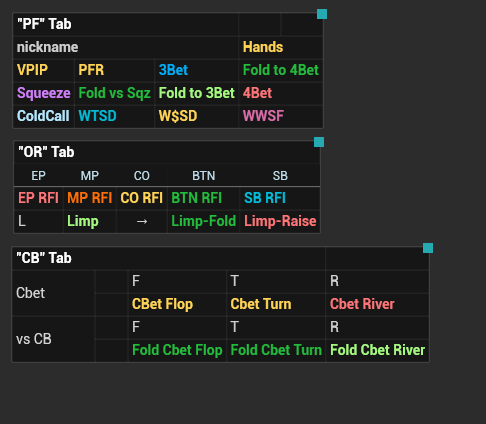Select the Fold to 4Bet stat

tap(281, 70)
